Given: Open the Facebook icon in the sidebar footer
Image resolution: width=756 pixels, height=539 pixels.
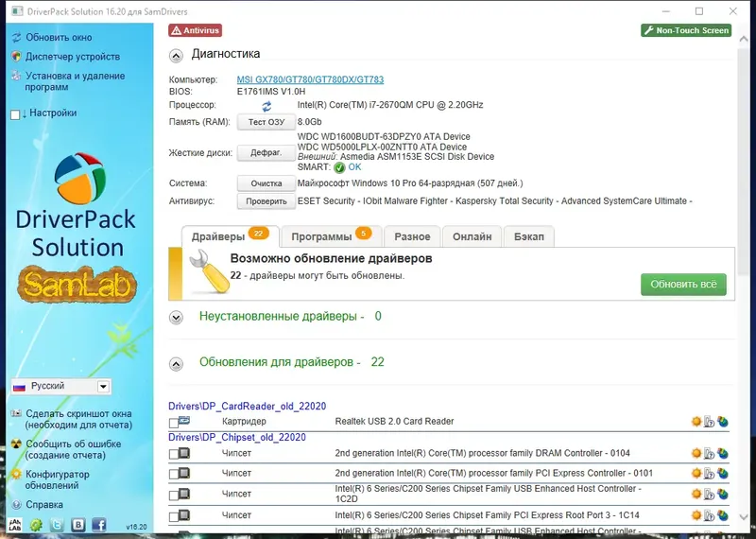Looking at the screenshot, I should tap(99, 525).
